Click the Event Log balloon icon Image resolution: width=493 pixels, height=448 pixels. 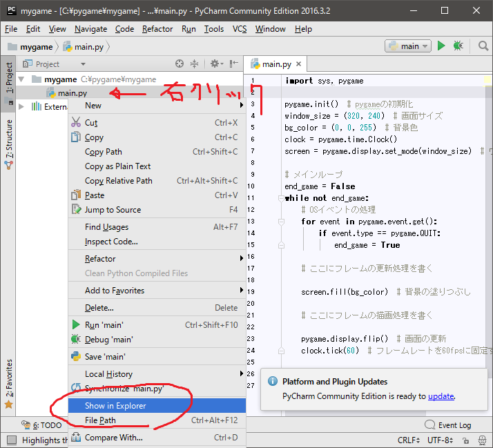[x=429, y=425]
